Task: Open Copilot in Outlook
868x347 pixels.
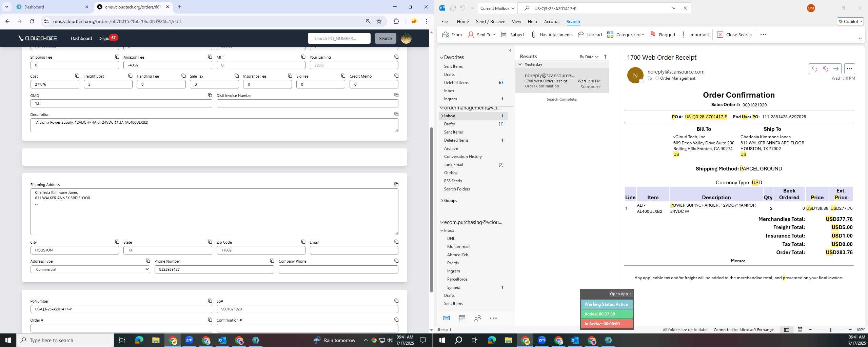Action: [x=850, y=21]
